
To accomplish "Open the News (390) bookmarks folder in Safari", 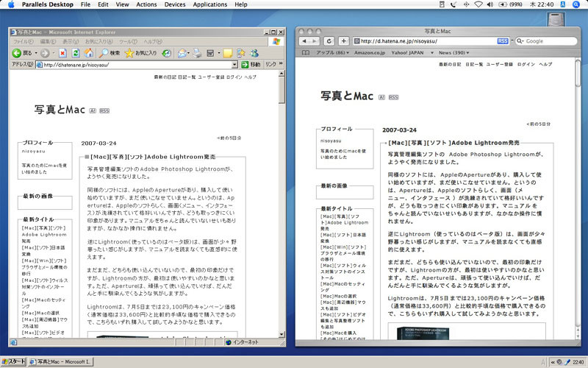I will (453, 52).
